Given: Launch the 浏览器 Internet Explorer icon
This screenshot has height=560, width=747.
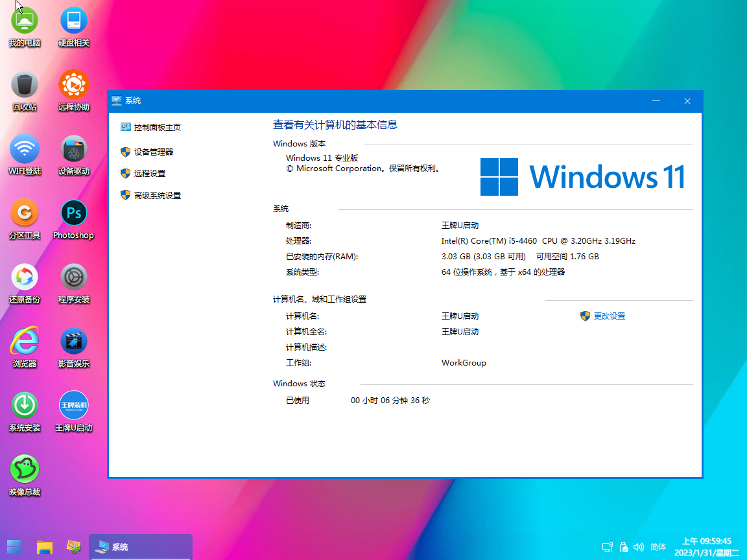Looking at the screenshot, I should [x=25, y=348].
